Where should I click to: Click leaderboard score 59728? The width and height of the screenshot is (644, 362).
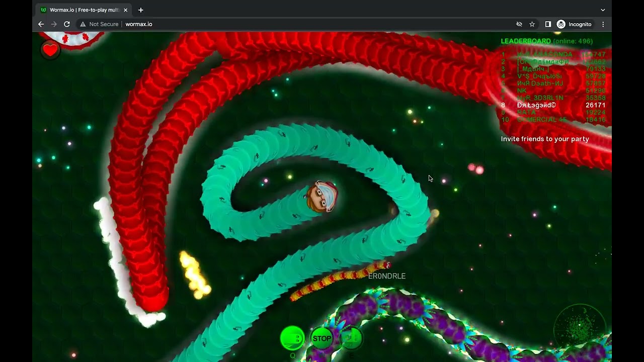point(596,76)
